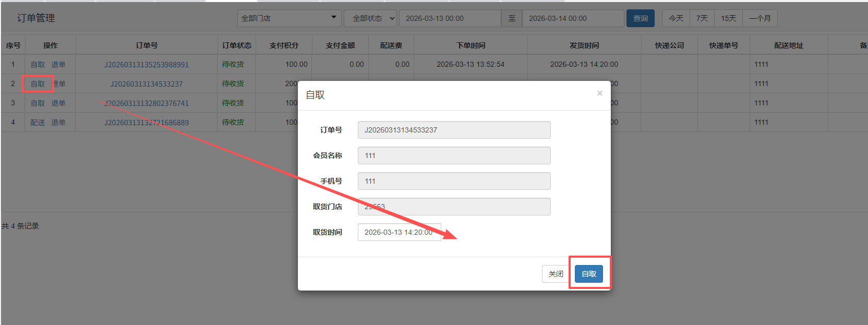Select the 7天 date range tab
Viewport: 868px width, 325px height.
(702, 18)
